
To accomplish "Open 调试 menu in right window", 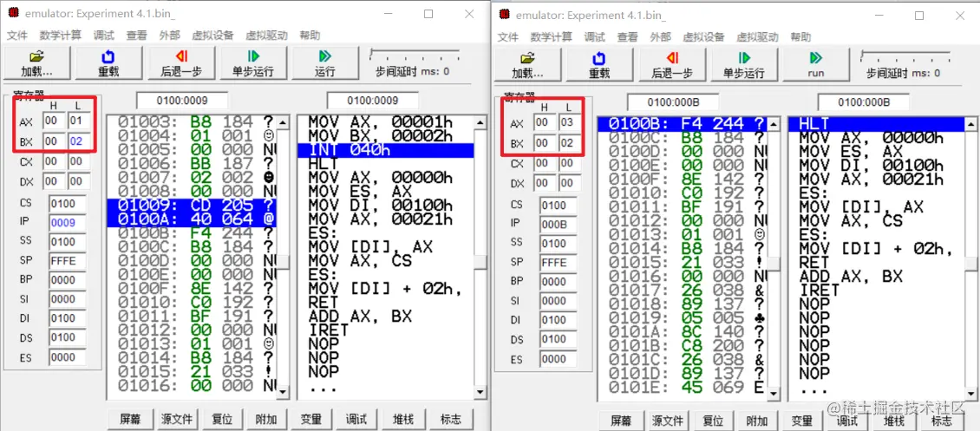I will [594, 36].
